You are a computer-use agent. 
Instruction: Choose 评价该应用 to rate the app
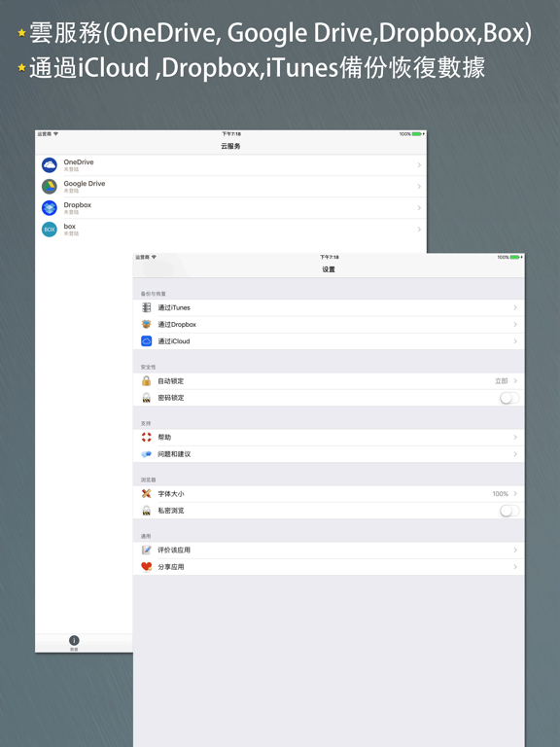pos(329,550)
